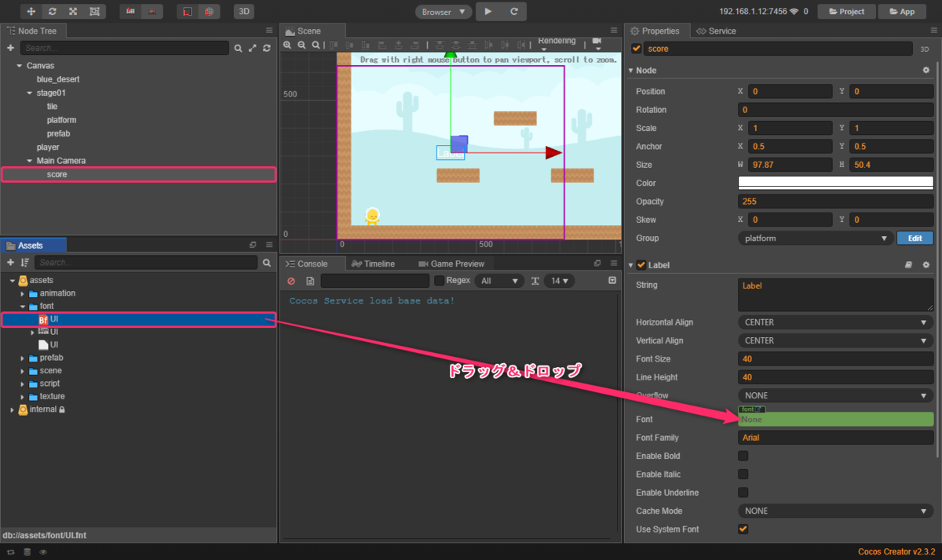The height and width of the screenshot is (560, 942).
Task: Select the Move transform tool in the top toolbar
Action: point(31,12)
